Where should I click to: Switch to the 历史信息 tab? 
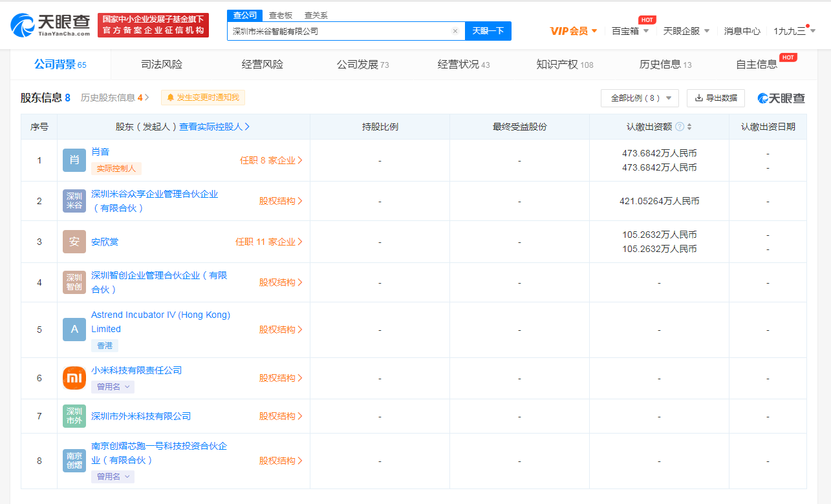[665, 65]
